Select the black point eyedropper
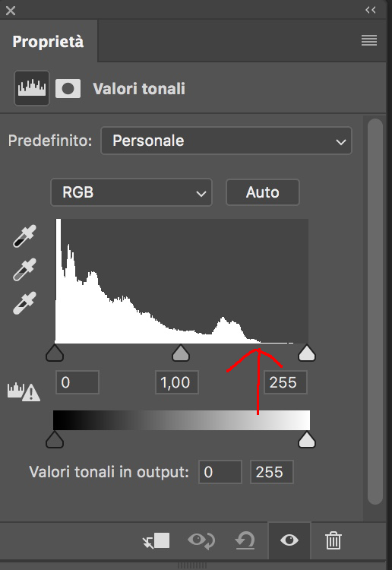 pos(25,236)
